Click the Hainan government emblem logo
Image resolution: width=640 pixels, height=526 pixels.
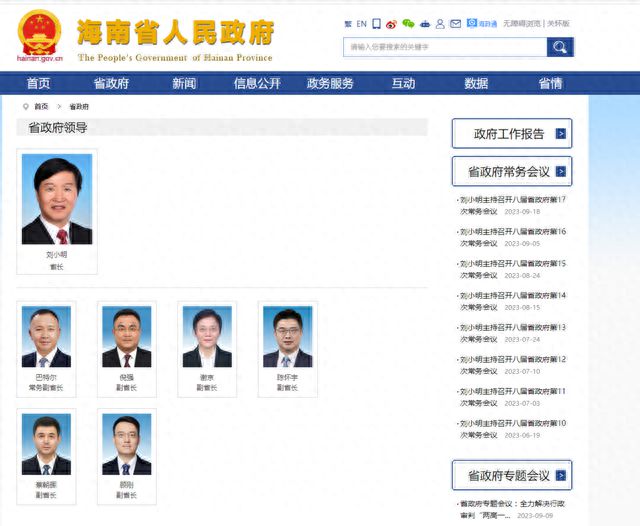tap(40, 36)
